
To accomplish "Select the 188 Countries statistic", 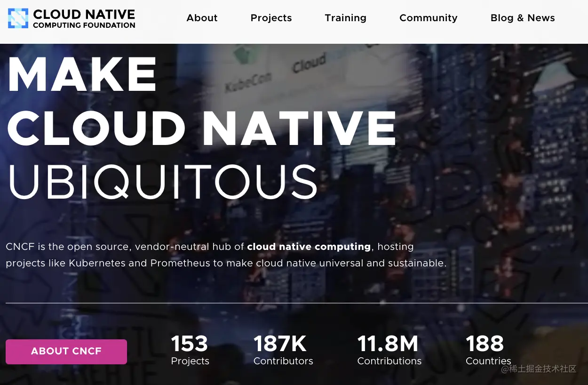I will point(488,350).
